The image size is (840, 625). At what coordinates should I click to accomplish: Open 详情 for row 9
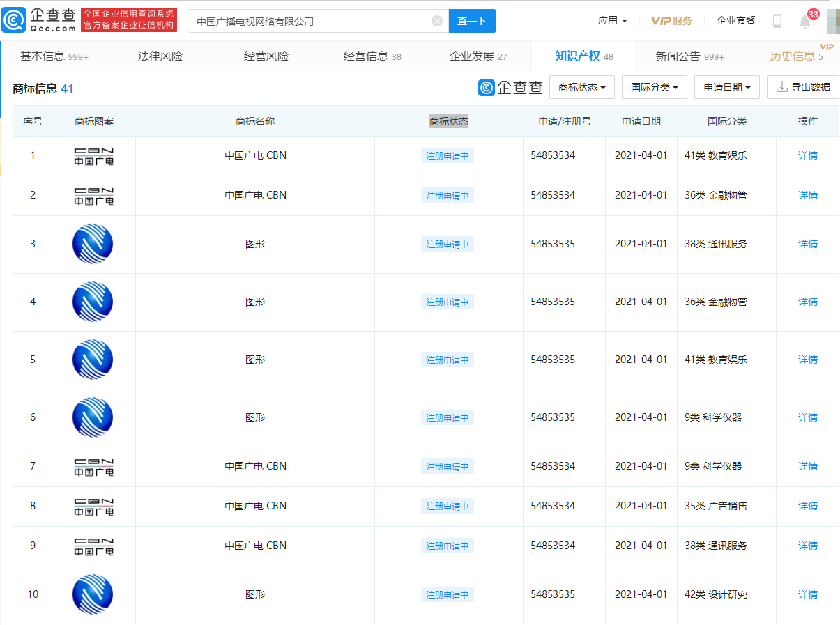[x=808, y=546]
